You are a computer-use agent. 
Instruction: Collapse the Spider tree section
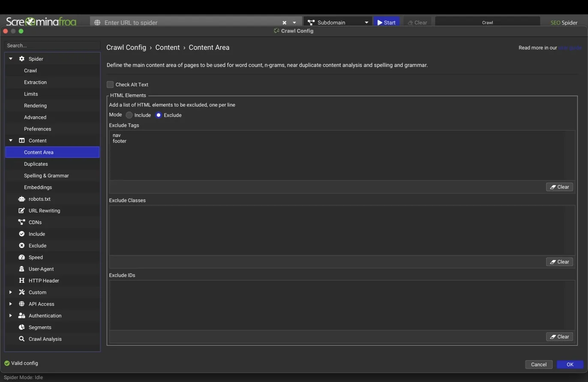click(11, 59)
